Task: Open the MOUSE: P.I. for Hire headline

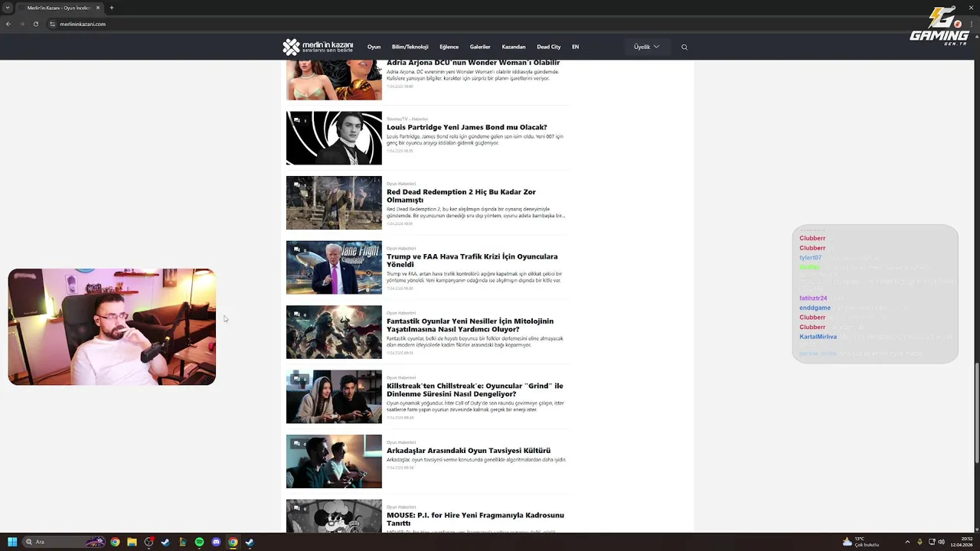Action: (x=475, y=519)
